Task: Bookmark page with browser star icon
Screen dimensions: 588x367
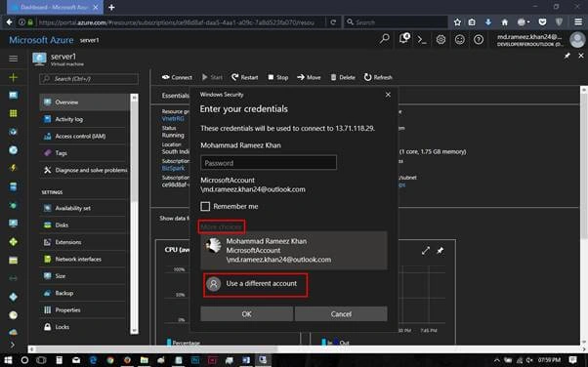Action: pos(457,22)
